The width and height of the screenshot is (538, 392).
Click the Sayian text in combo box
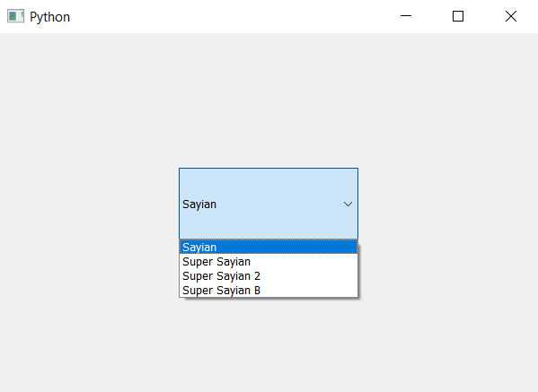pos(199,205)
